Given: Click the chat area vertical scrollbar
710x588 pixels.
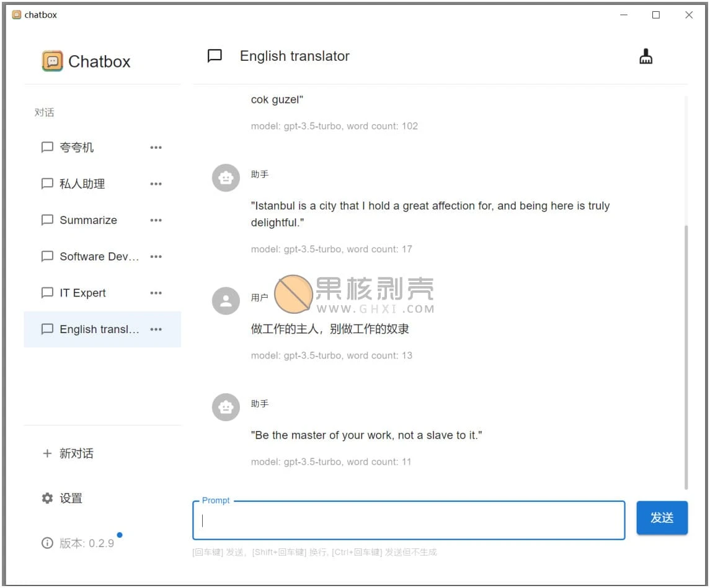Looking at the screenshot, I should point(685,354).
